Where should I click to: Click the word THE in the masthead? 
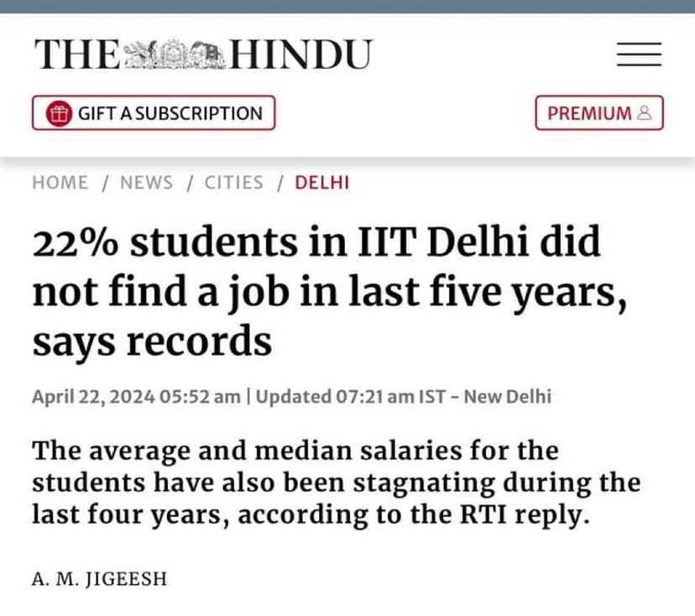[x=77, y=55]
